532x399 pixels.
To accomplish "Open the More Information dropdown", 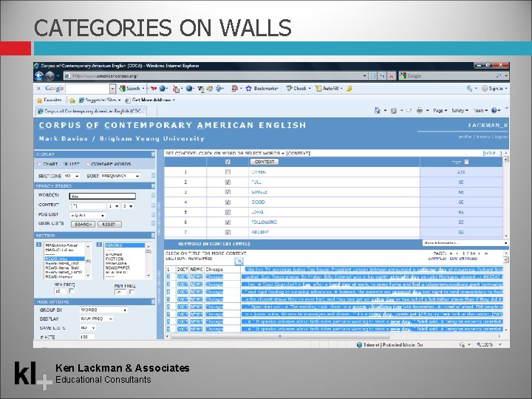I will click(465, 243).
